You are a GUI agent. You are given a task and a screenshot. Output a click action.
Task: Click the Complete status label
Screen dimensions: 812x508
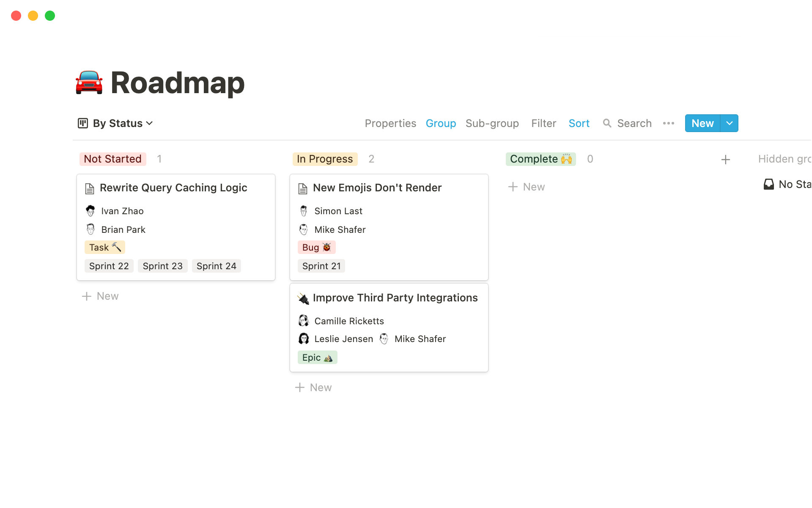point(540,159)
